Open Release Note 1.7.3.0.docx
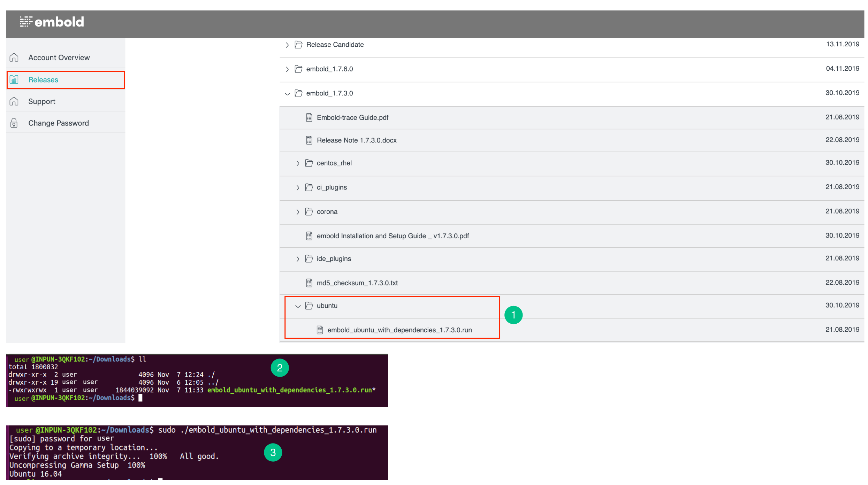The height and width of the screenshot is (485, 868). point(357,140)
